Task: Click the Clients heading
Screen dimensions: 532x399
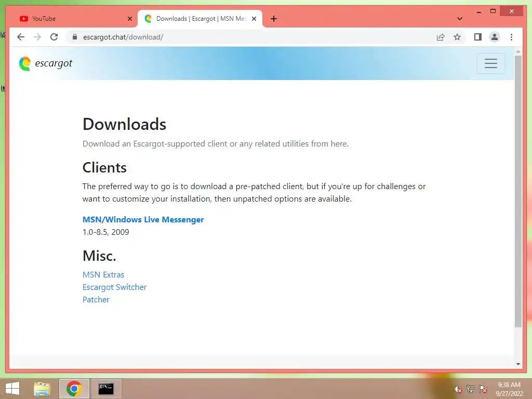Action: [x=104, y=168]
